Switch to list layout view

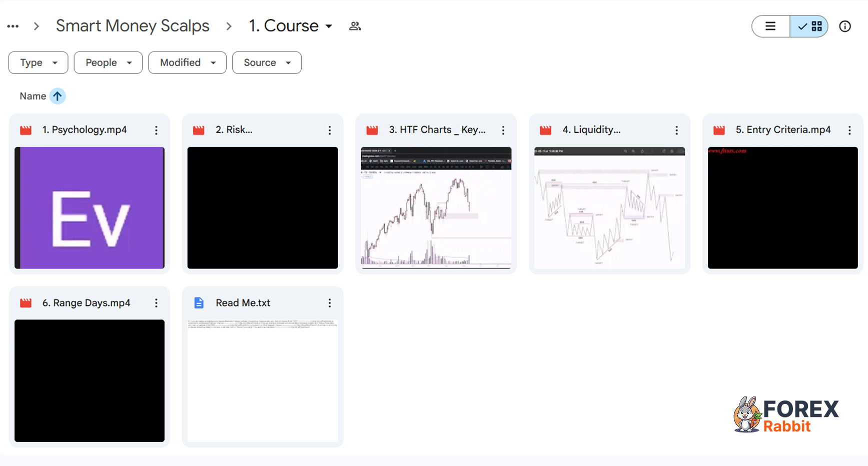(x=770, y=26)
